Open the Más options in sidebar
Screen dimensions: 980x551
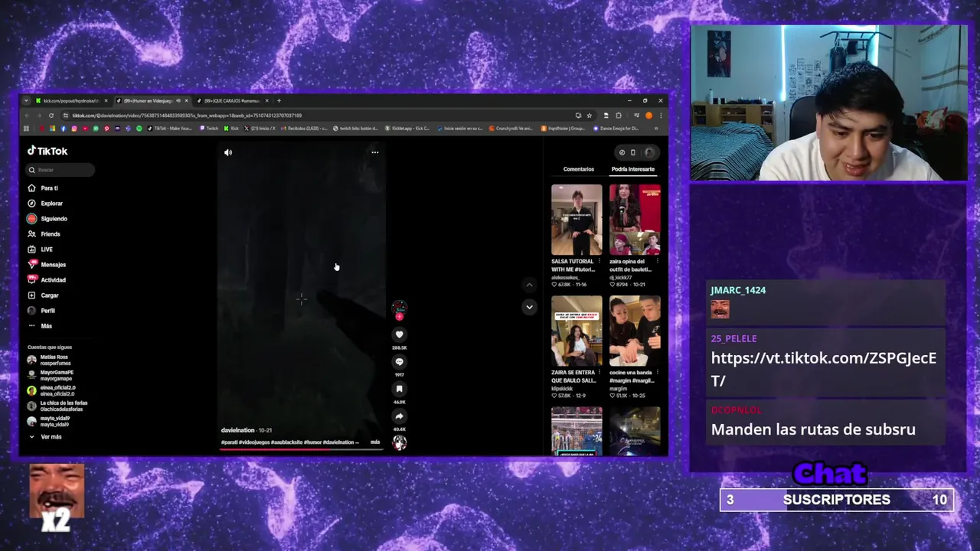[x=40, y=326]
